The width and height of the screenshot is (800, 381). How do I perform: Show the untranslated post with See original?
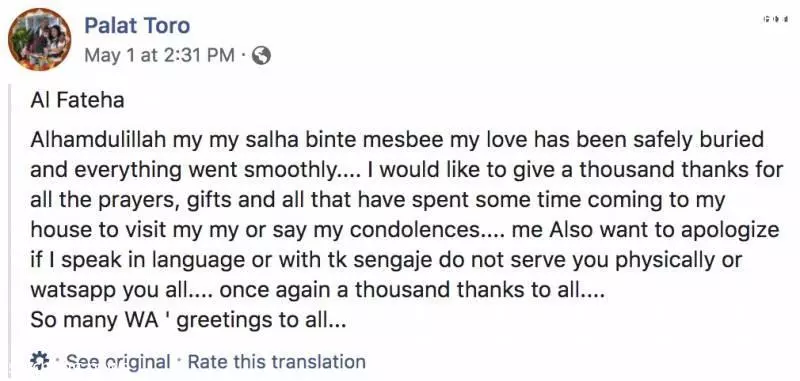coord(118,362)
